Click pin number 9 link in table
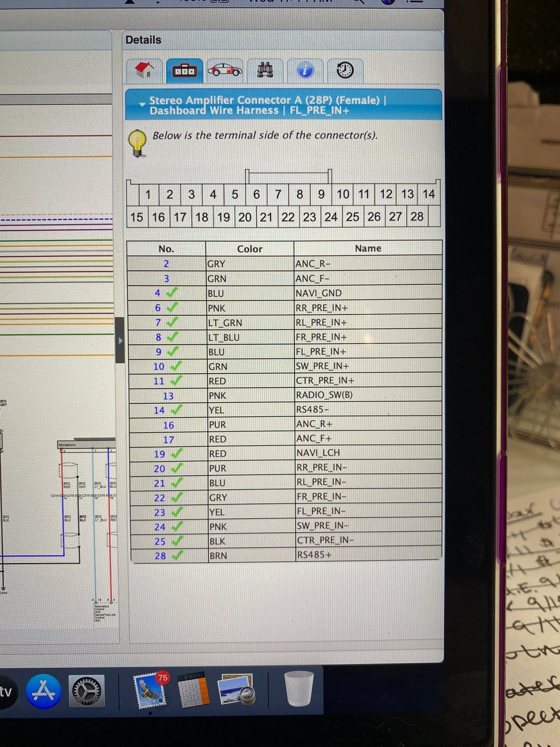Image resolution: width=560 pixels, height=747 pixels. coord(158,352)
